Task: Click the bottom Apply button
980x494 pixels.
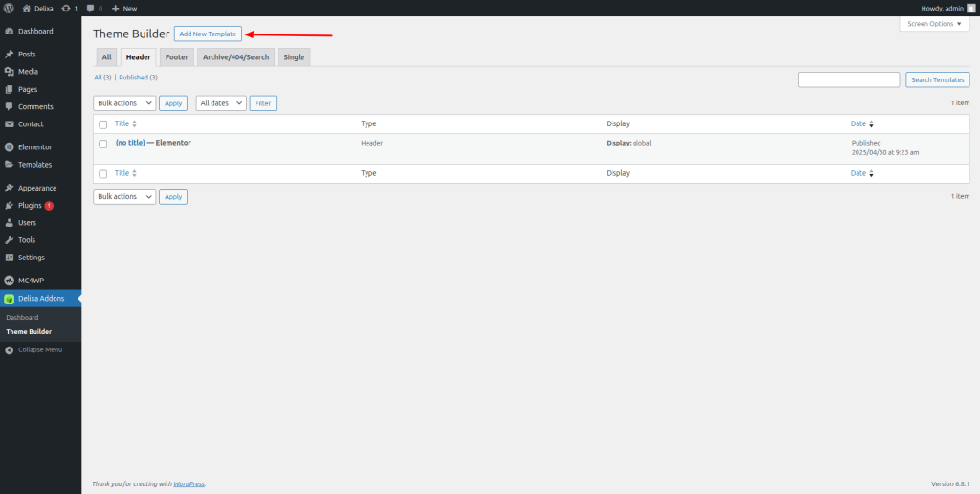Action: (173, 196)
